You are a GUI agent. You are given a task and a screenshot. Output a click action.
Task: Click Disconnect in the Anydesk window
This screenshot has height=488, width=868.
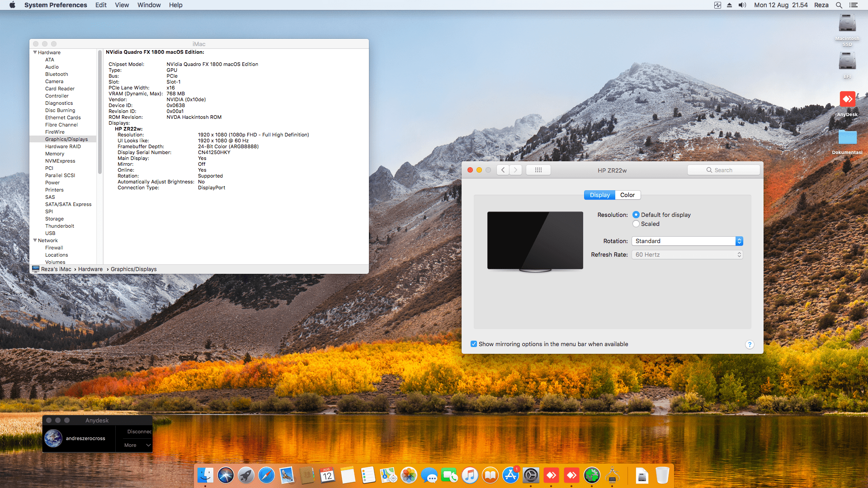(x=139, y=432)
